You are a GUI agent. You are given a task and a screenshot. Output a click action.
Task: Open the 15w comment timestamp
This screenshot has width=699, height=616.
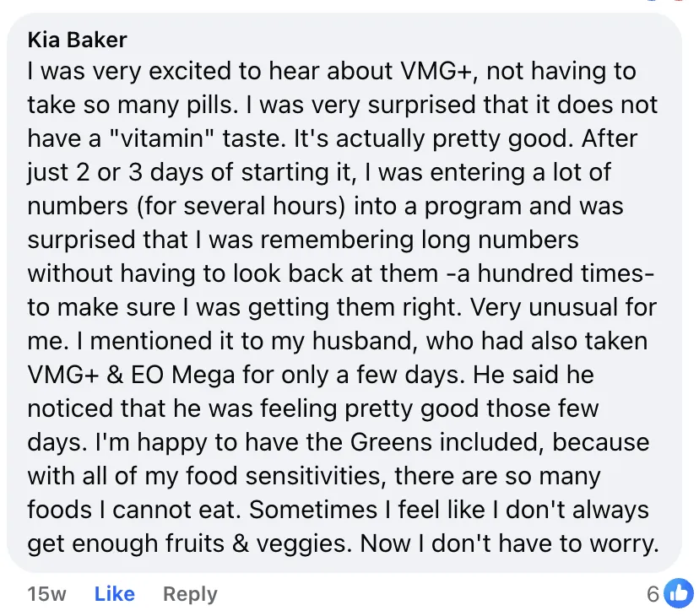(x=46, y=594)
